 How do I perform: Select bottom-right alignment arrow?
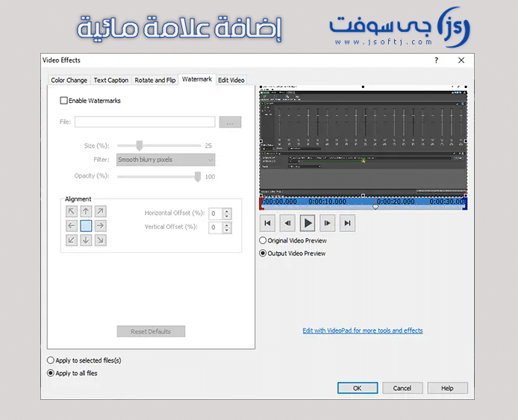coord(101,240)
